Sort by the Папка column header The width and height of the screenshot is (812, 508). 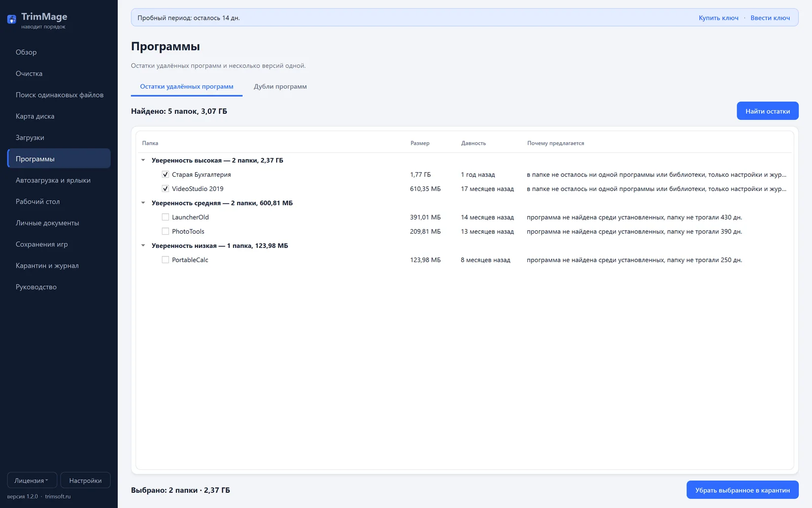[150, 143]
